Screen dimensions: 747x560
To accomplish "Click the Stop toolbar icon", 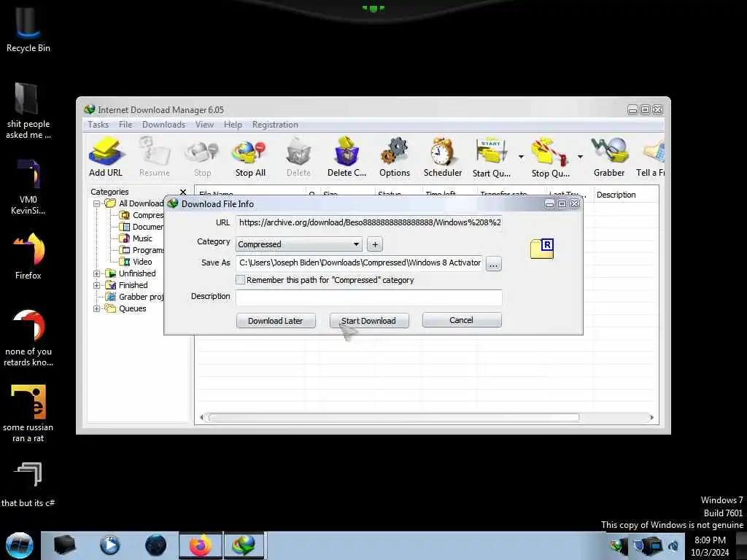I will coord(203,157).
